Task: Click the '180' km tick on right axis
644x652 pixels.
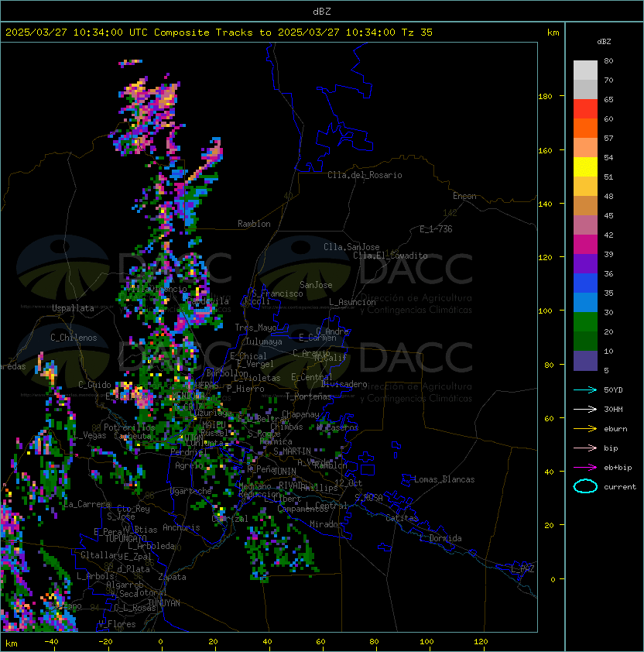Action: pos(545,97)
